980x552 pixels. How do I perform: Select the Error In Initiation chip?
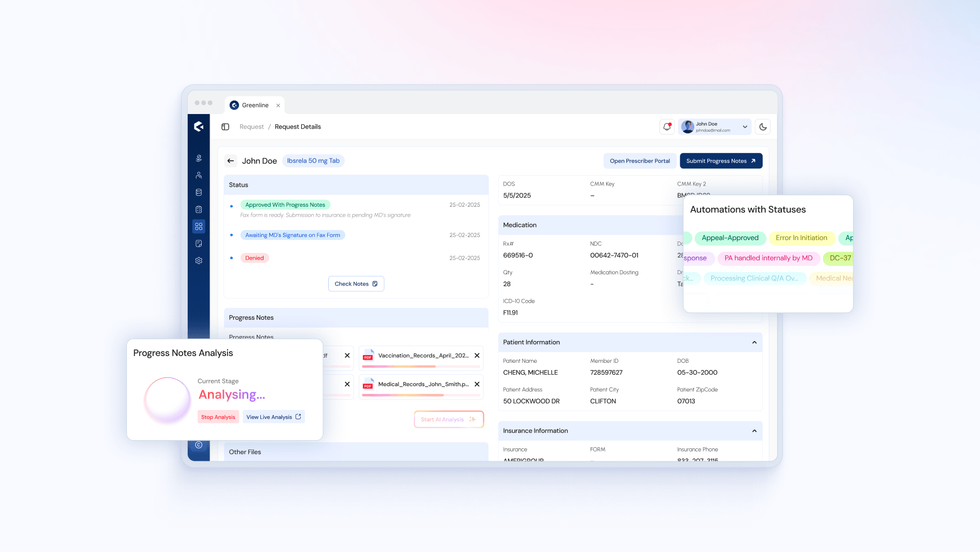(x=801, y=238)
